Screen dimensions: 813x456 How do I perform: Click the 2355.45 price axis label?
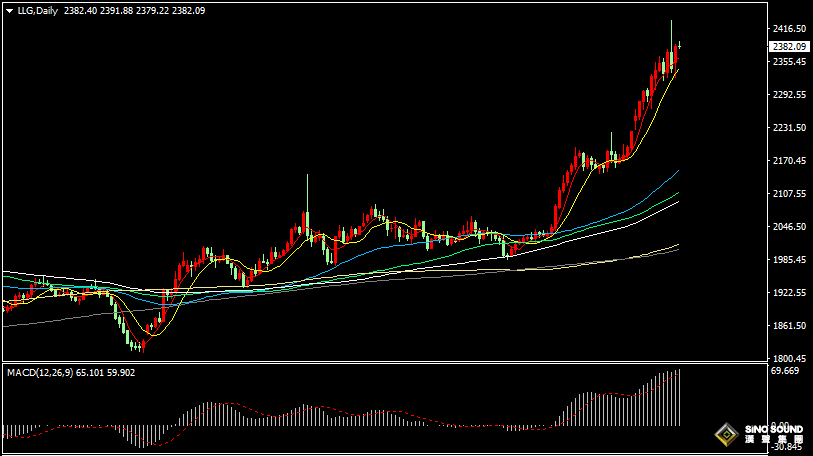pyautogui.click(x=789, y=62)
